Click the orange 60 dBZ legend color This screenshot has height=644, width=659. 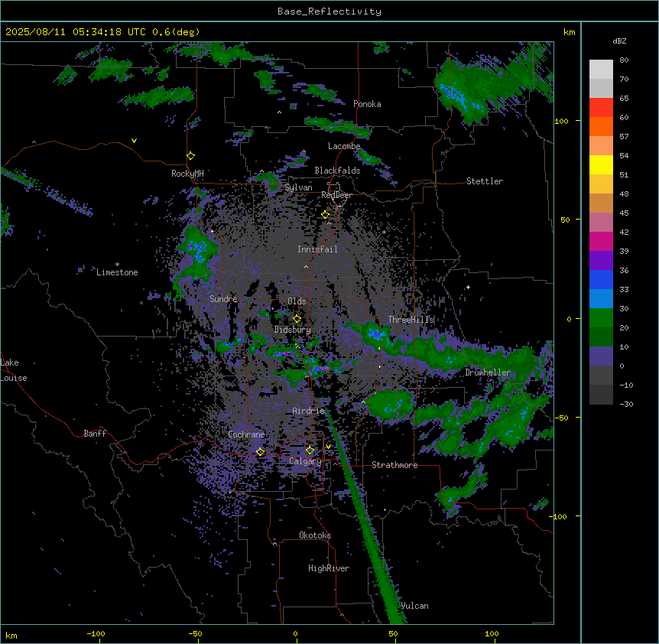601,126
